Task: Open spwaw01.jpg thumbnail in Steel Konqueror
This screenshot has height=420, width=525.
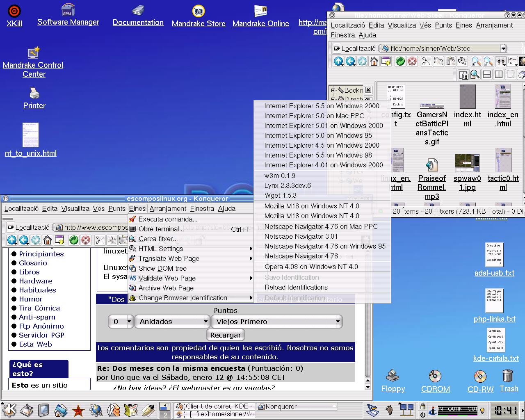Action: click(467, 173)
